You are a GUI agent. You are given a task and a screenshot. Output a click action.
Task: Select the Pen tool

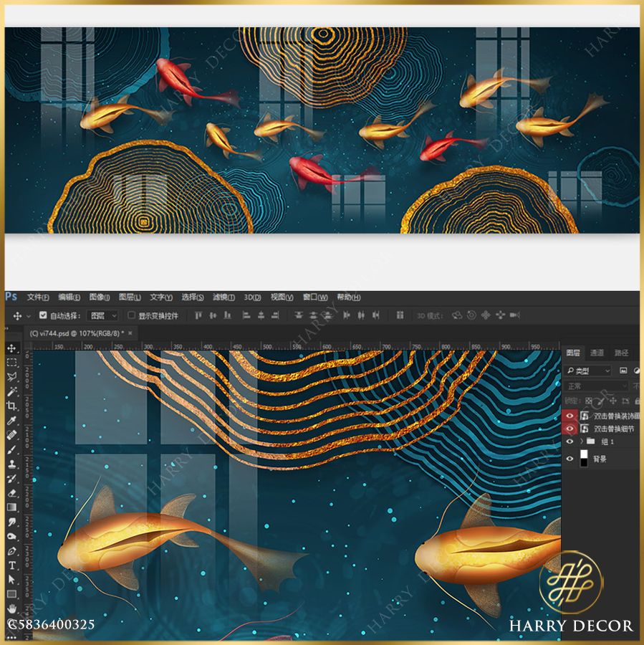coord(12,551)
